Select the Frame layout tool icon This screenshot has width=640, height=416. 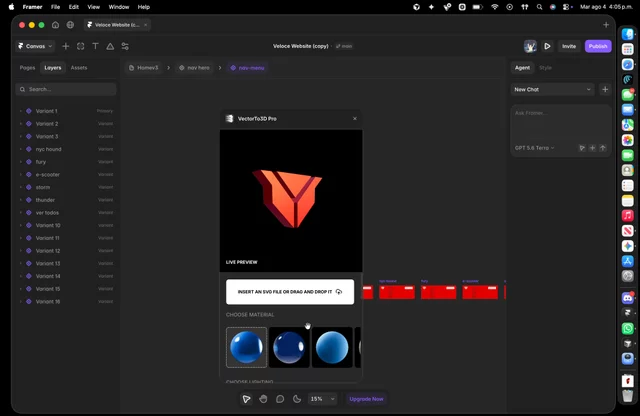(80, 47)
